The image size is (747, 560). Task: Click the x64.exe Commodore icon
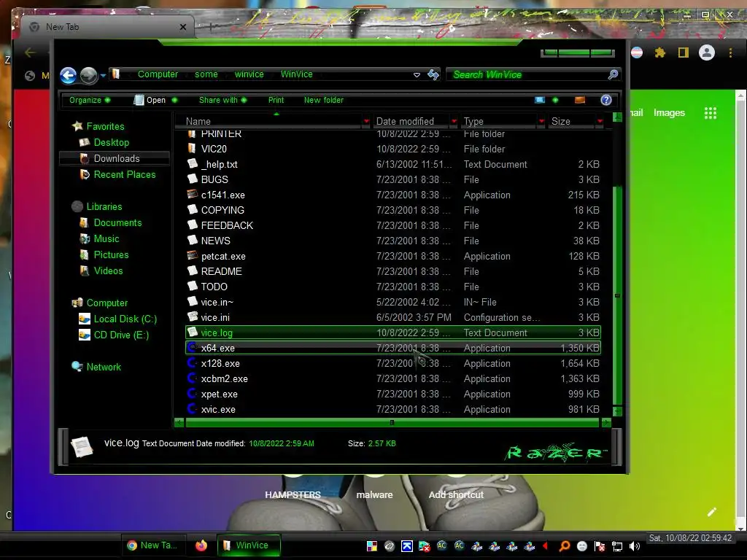coord(193,348)
